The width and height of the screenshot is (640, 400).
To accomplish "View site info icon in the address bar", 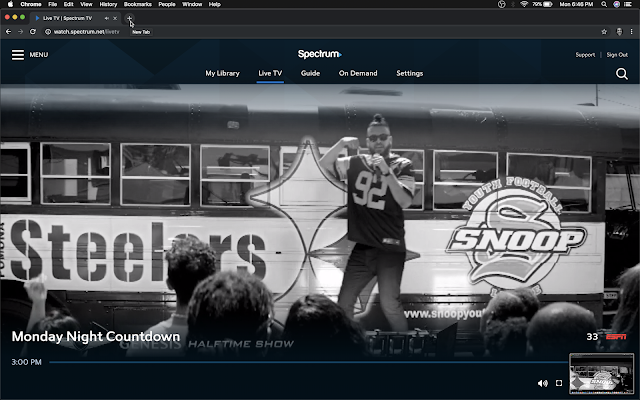I will [48, 32].
